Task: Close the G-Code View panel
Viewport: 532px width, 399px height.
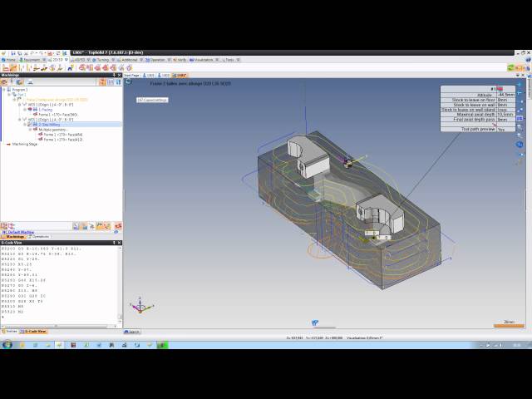Action: (120, 241)
